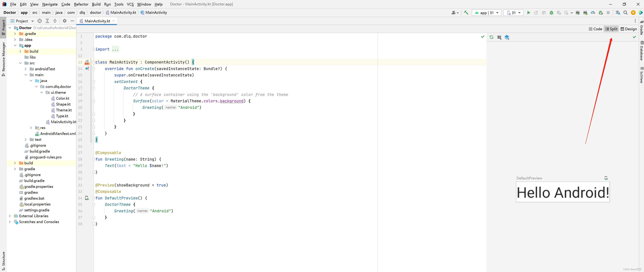
Task: Collapse the ui.theme package node
Action: (41, 93)
